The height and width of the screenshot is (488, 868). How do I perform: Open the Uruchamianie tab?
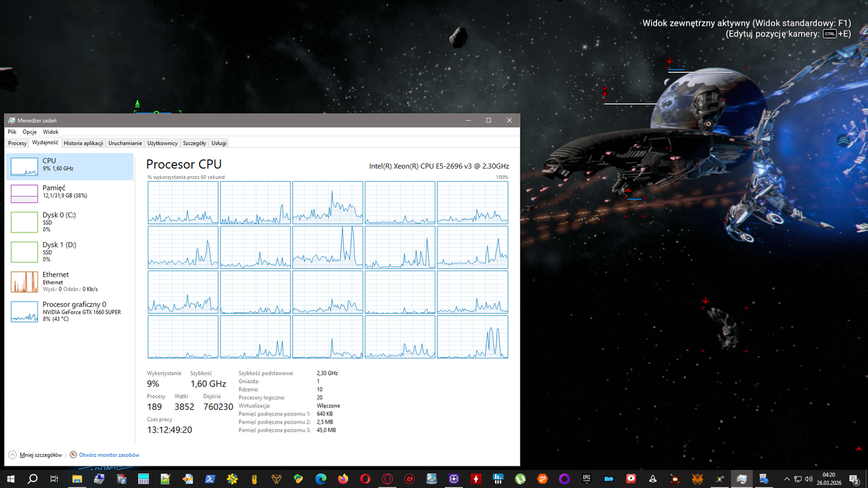(x=125, y=143)
